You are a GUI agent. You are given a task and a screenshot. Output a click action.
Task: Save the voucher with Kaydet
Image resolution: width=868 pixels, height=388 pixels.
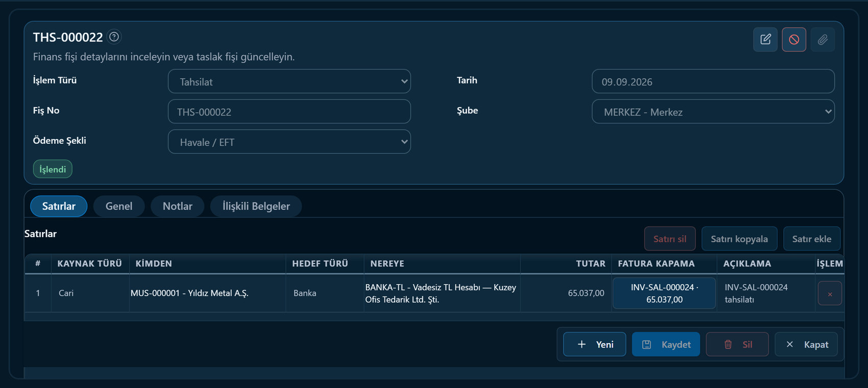click(x=666, y=344)
